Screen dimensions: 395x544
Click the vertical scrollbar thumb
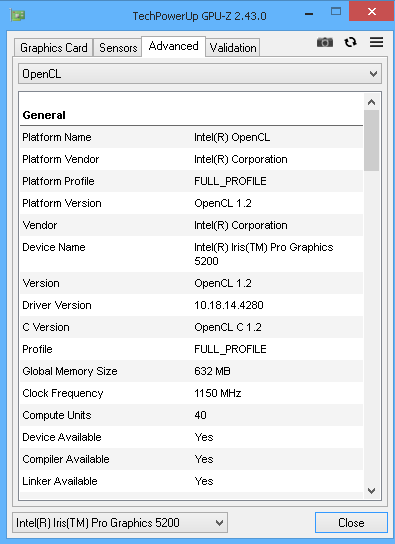click(x=371, y=141)
